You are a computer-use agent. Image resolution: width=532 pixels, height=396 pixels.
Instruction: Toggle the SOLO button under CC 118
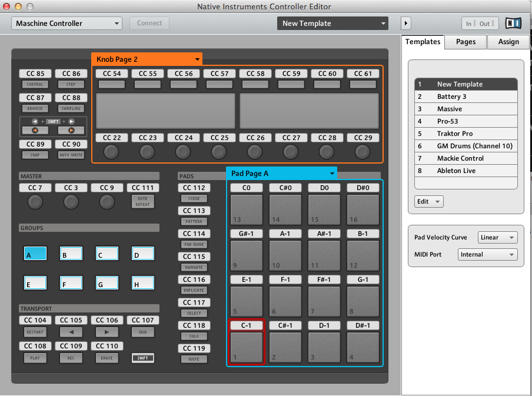194,337
